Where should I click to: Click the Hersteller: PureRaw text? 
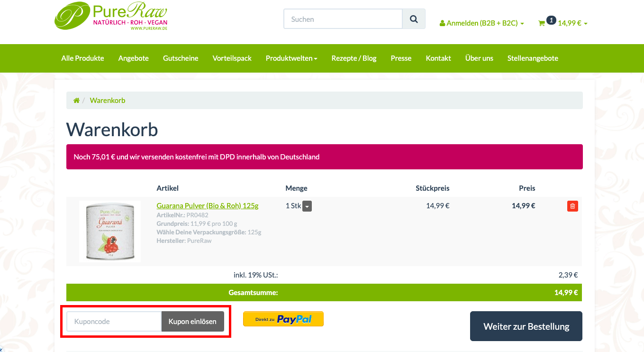point(184,241)
